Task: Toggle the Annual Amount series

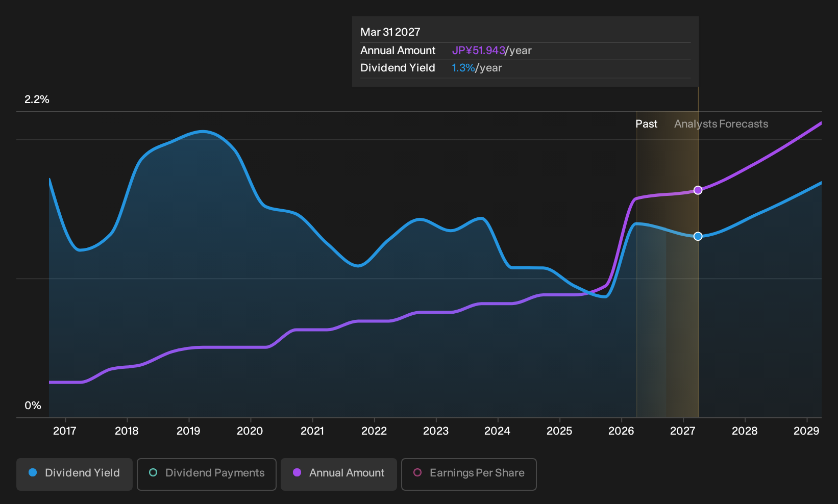Action: (x=339, y=474)
